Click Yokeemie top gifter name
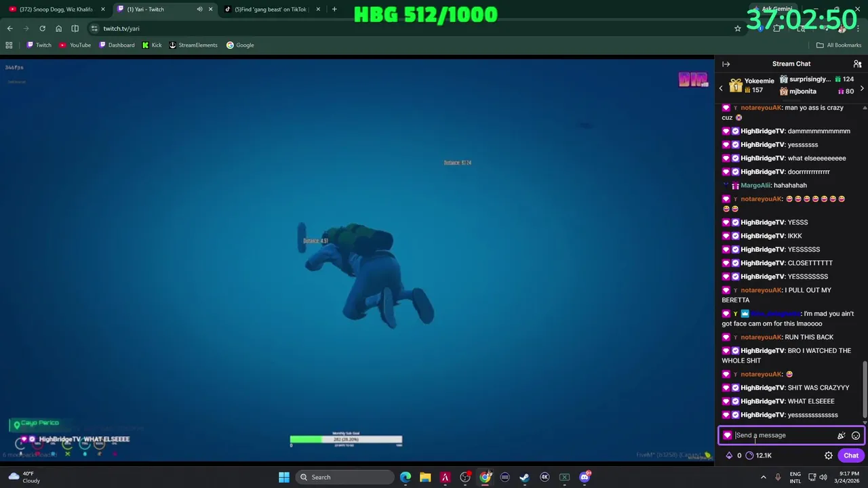868x488 pixels. tap(759, 81)
